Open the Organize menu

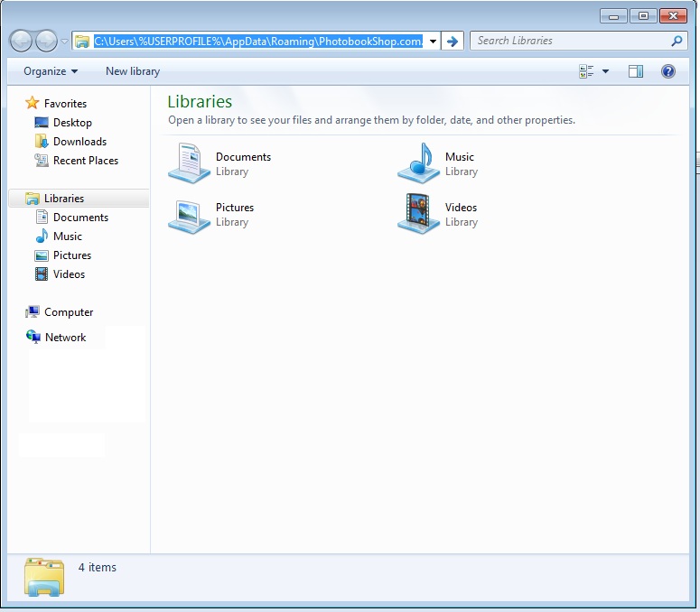click(51, 71)
